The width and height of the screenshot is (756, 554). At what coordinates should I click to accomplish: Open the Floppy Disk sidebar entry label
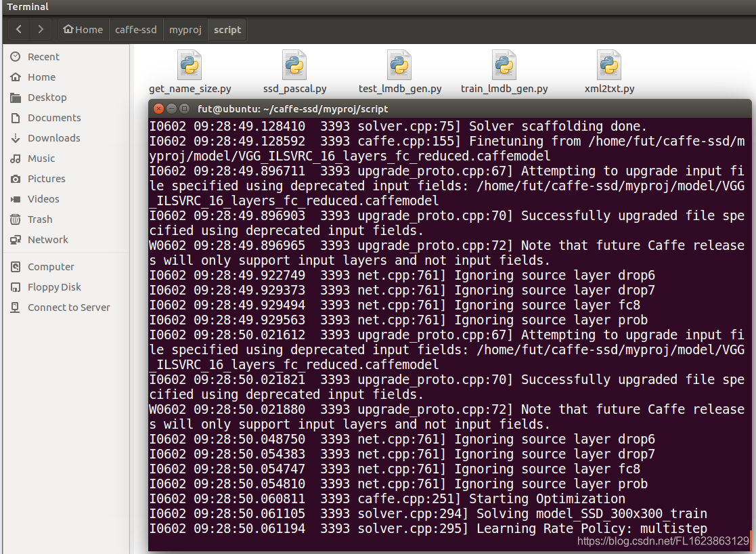click(x=54, y=287)
